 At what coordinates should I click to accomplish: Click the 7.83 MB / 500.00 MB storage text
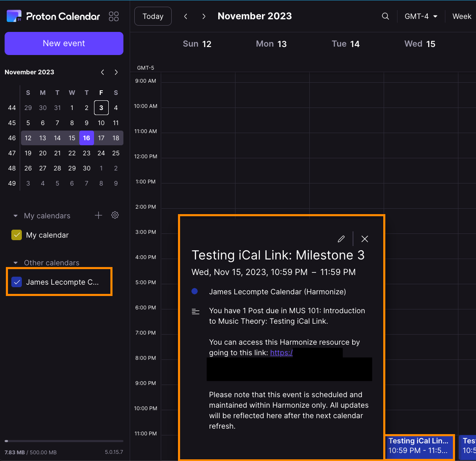[x=31, y=453]
